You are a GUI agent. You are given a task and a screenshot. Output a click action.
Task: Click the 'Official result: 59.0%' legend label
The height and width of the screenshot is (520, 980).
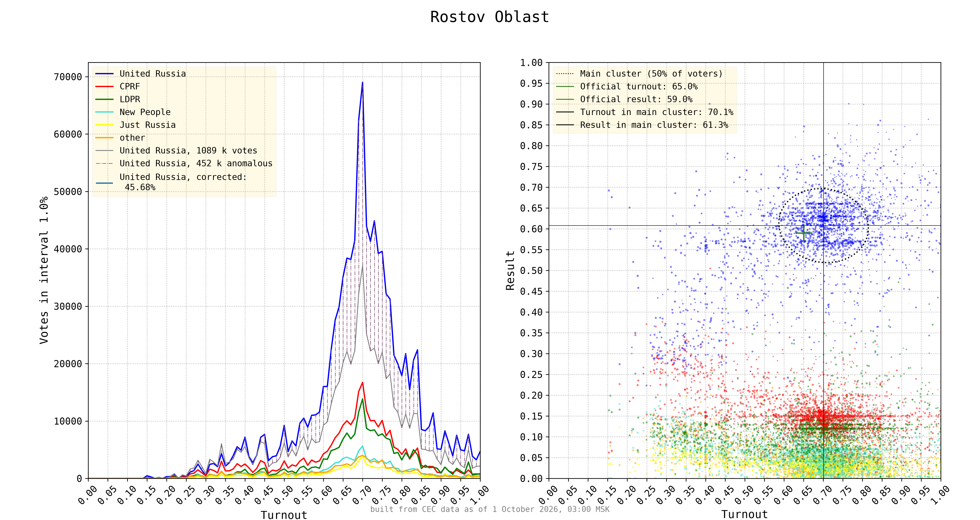636,99
